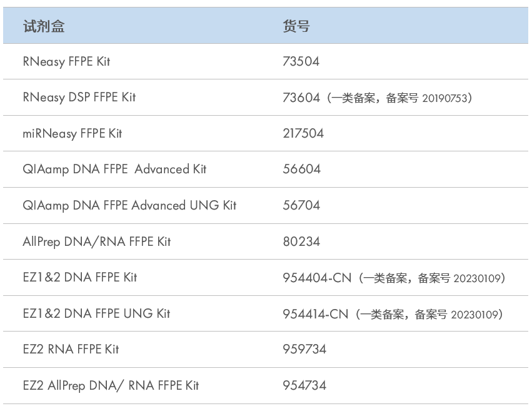Screen dimensions: 532x411
Task: Select the miRNeasy FFPE Kit name
Action: point(72,133)
